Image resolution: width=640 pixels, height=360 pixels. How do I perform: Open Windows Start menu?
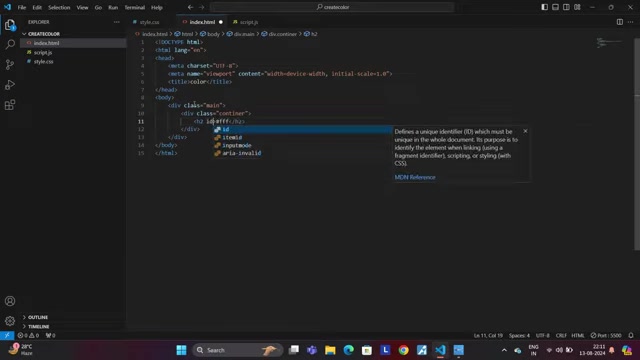pyautogui.click(x=181, y=350)
